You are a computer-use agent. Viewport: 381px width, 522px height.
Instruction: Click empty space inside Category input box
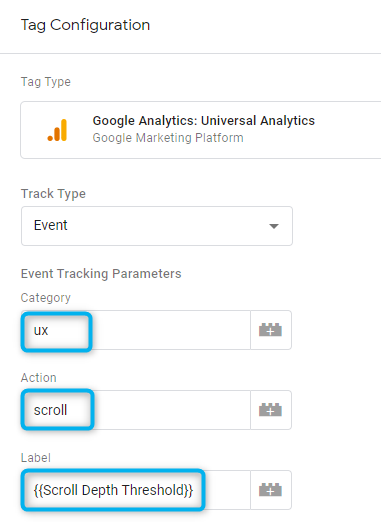[170, 330]
